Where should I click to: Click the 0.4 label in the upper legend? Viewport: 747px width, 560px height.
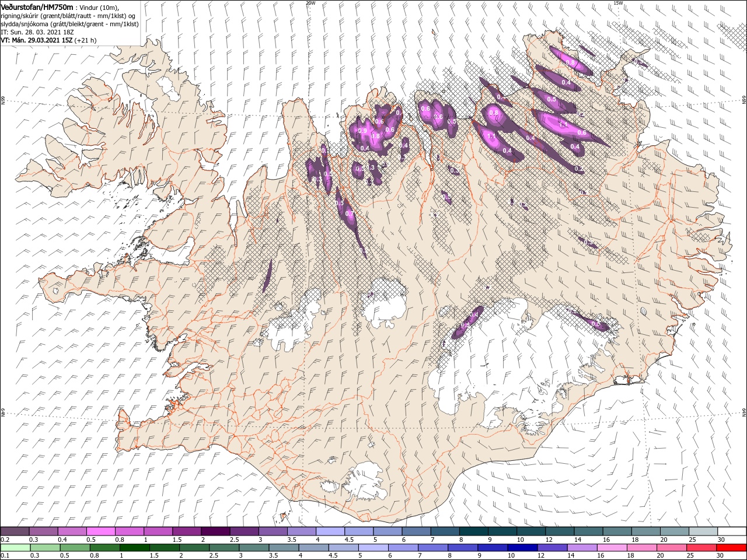pyautogui.click(x=62, y=540)
